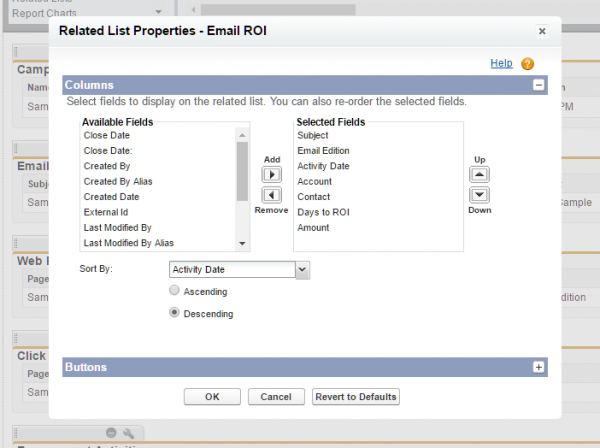600x448 pixels.
Task: Select the Ascending sort option
Action: click(175, 291)
